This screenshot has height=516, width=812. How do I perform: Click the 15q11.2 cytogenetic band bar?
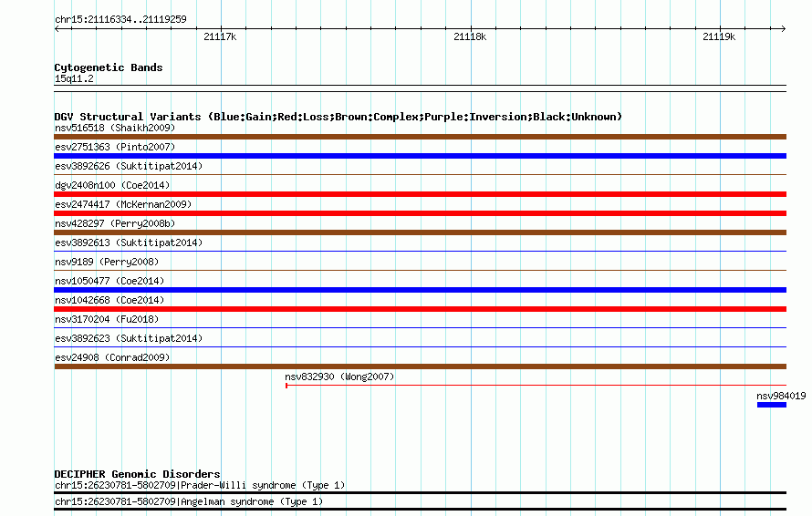click(x=420, y=88)
